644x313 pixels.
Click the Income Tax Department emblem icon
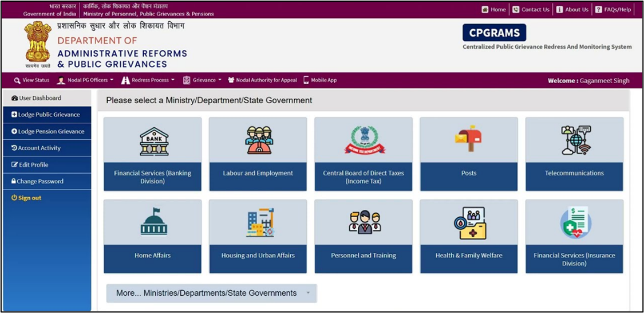coord(365,140)
